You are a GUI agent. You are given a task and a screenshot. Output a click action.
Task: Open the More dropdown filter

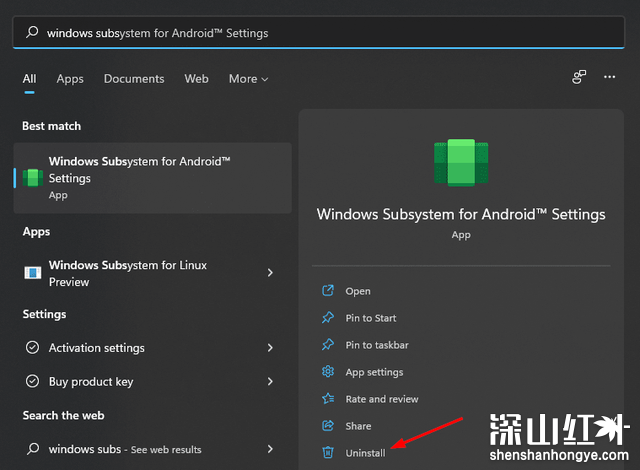248,79
